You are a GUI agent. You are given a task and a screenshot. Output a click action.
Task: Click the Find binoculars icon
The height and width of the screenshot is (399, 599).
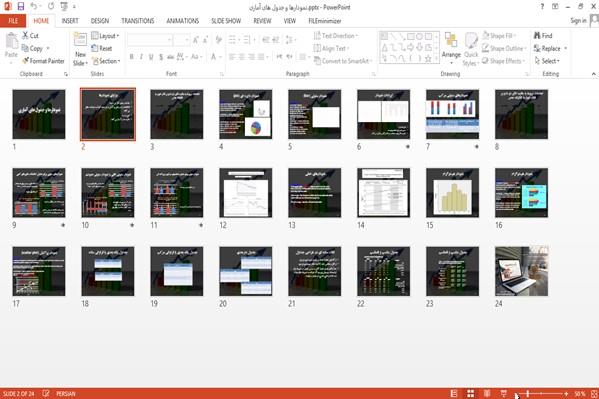pyautogui.click(x=537, y=36)
